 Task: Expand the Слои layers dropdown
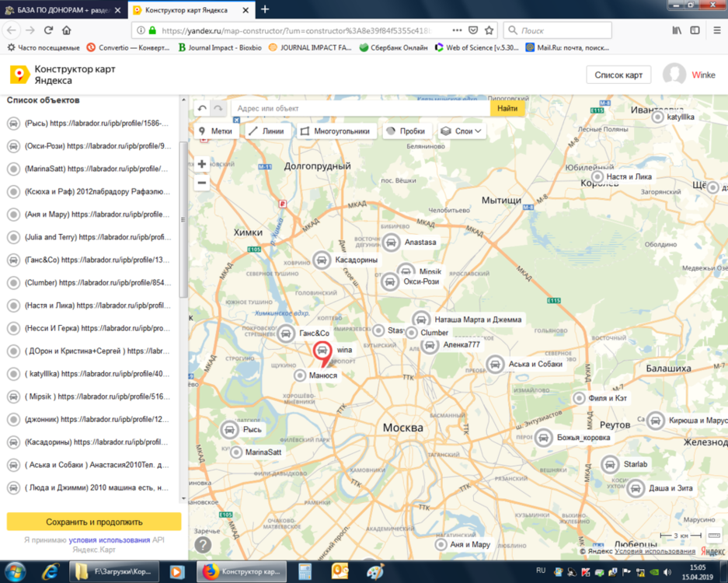(462, 131)
